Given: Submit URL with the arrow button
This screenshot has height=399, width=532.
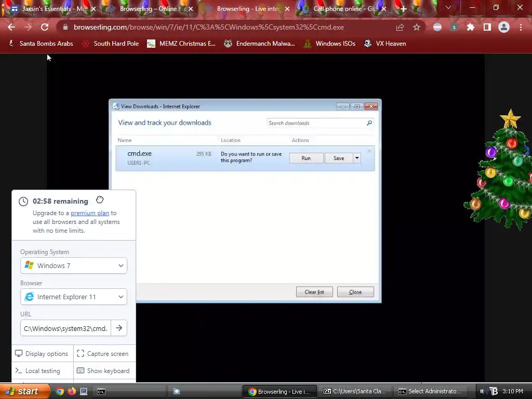Looking at the screenshot, I should tap(119, 328).
